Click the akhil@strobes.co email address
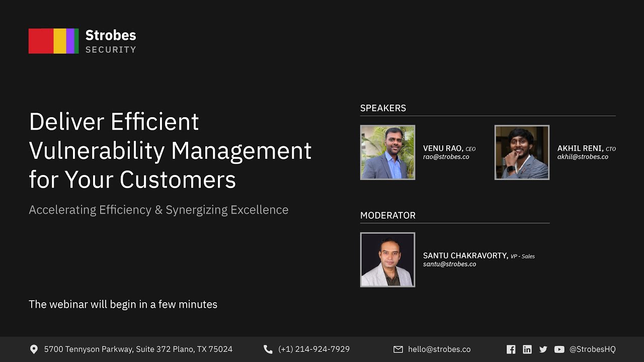Screen dimensions: 644x362 click(583, 157)
